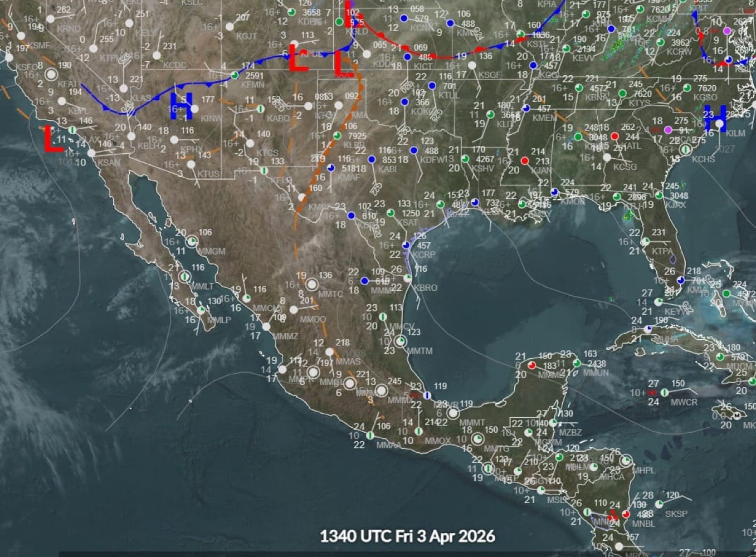756x557 pixels.
Task: Select the green MMUN station dot near Cancun
Action: (x=577, y=364)
